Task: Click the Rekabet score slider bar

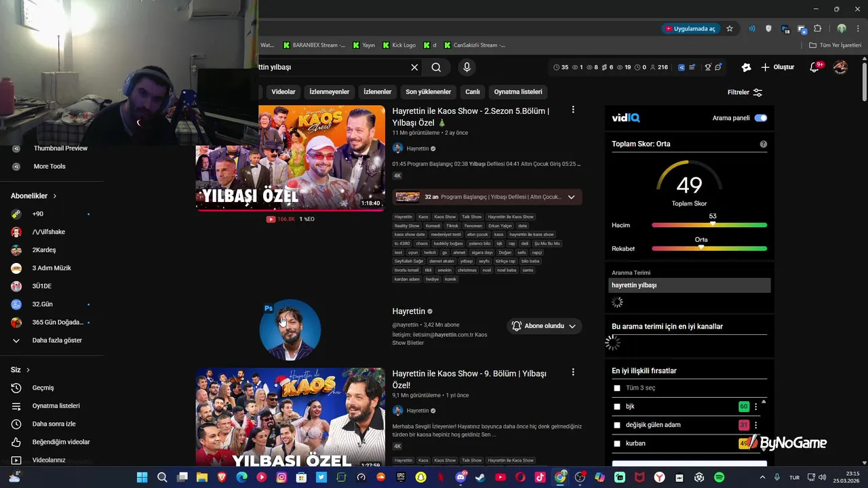Action: 709,248
